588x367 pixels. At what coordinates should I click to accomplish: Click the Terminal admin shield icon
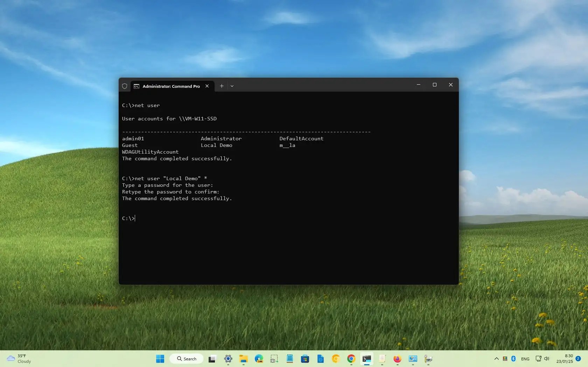pyautogui.click(x=125, y=86)
